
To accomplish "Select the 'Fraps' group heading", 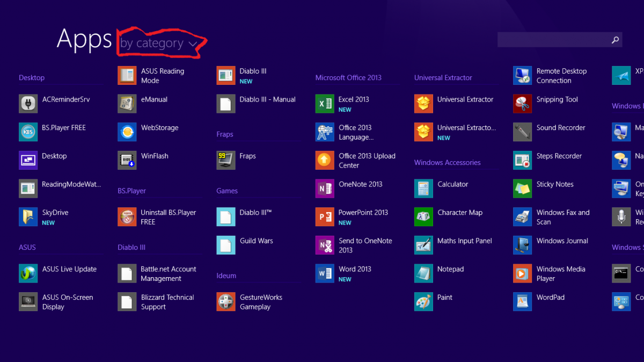I will coord(225,135).
